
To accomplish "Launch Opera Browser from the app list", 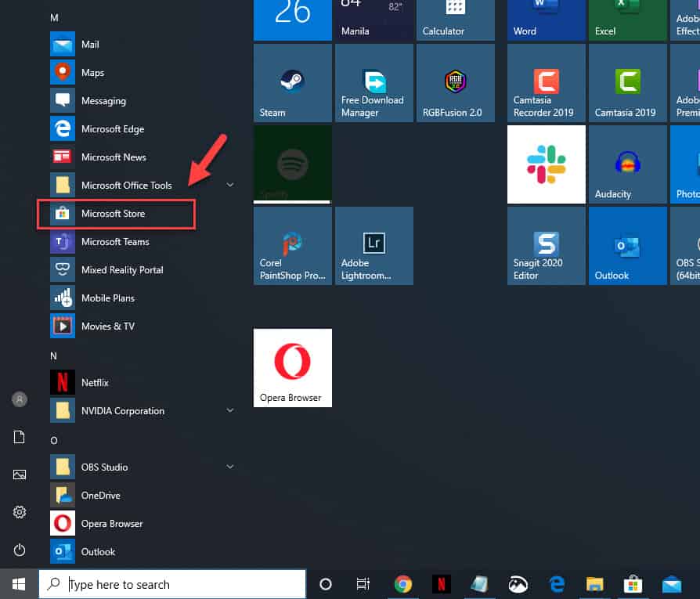I will 143,523.
